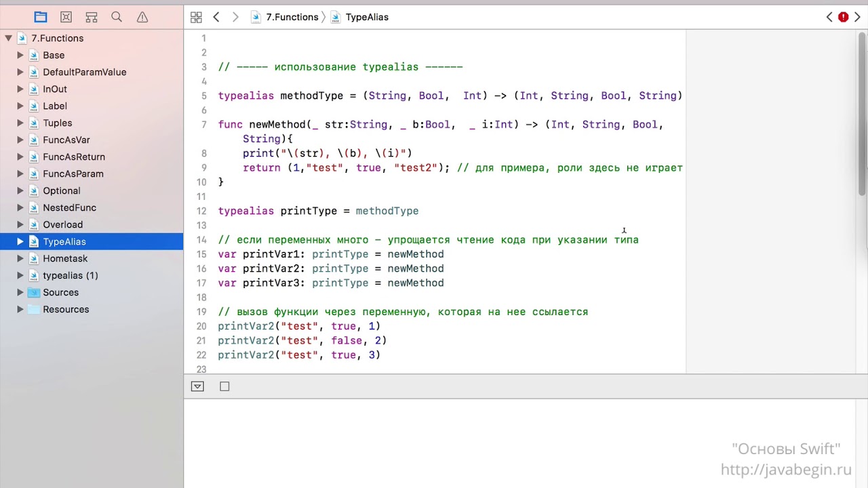
Task: Select 7.Functions in the jump bar
Action: pyautogui.click(x=285, y=17)
